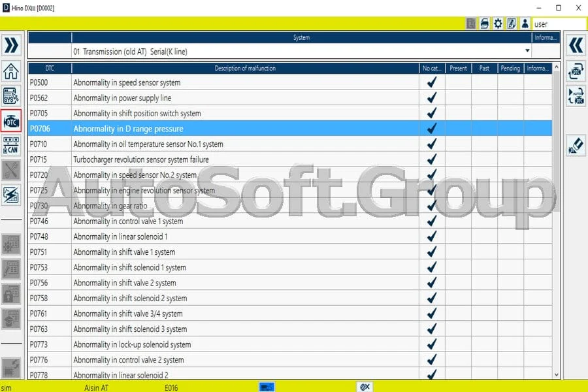Image resolution: width=588 pixels, height=392 pixels.
Task: Click the AUTO DTC refresh icon
Action: coord(576,96)
